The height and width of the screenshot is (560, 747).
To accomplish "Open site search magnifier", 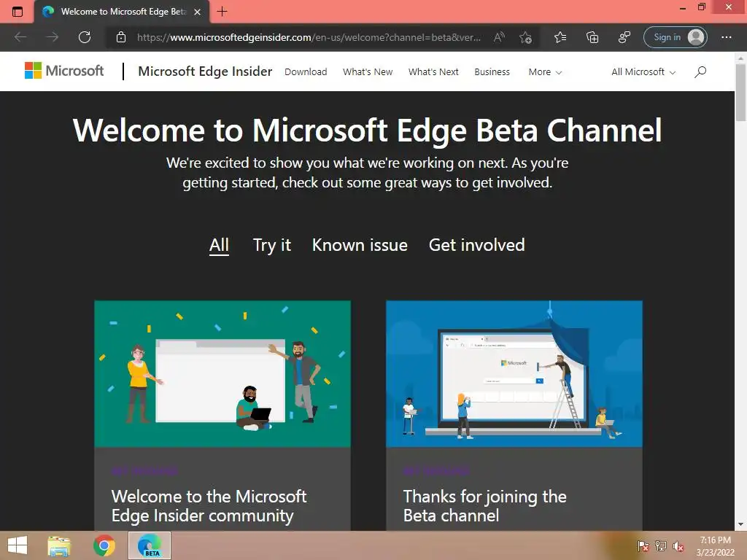I will point(700,72).
